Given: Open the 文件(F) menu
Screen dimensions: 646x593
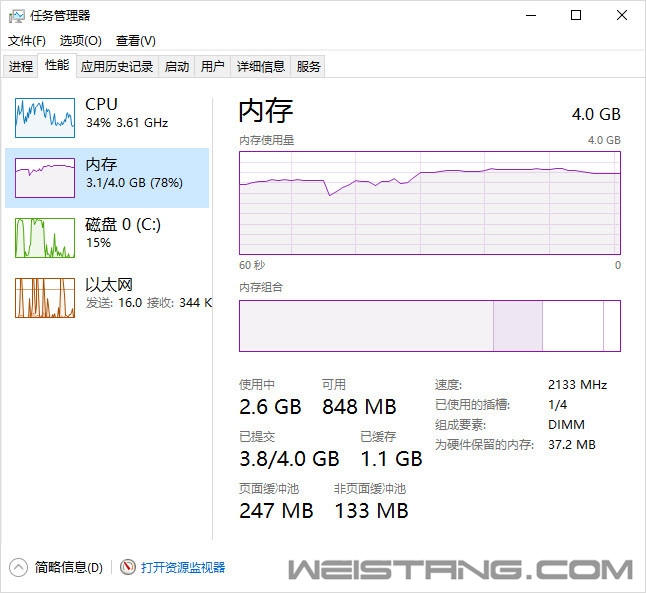Looking at the screenshot, I should click(27, 41).
